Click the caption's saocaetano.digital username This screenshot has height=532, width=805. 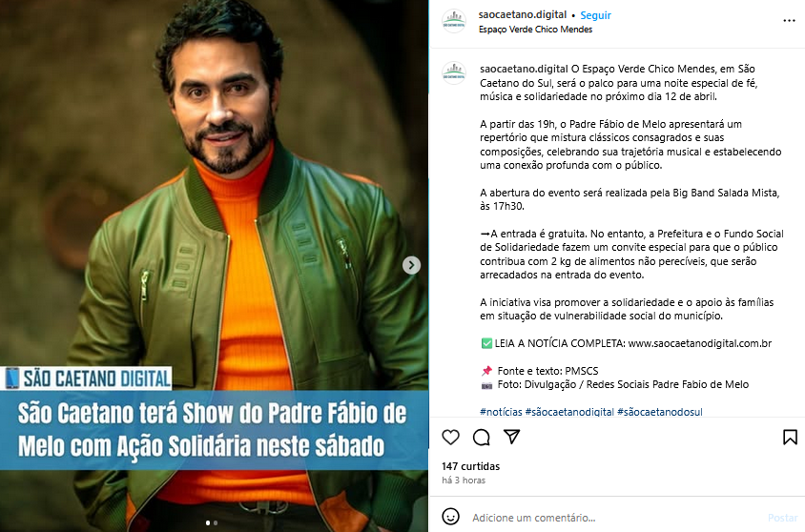click(524, 69)
